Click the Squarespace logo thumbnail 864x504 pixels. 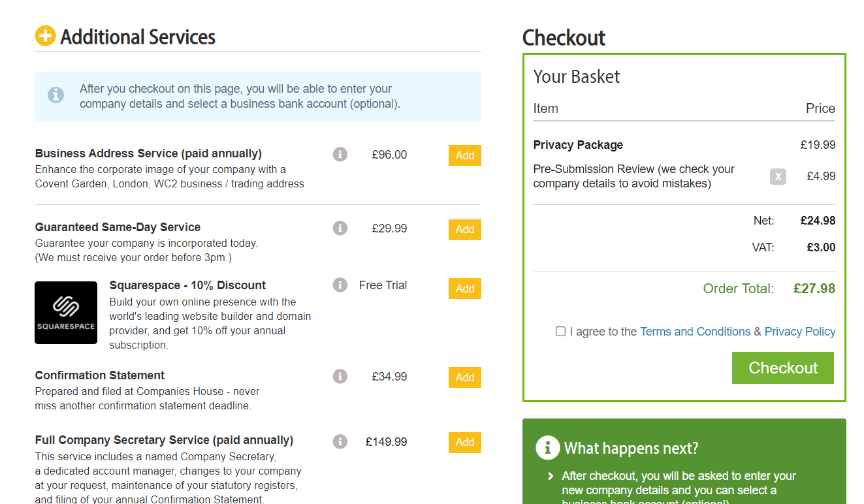click(66, 313)
